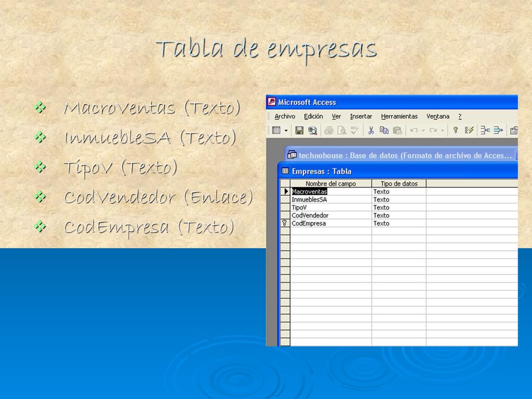Image resolution: width=532 pixels, height=399 pixels.
Task: Open the Edición menu
Action: (313, 116)
